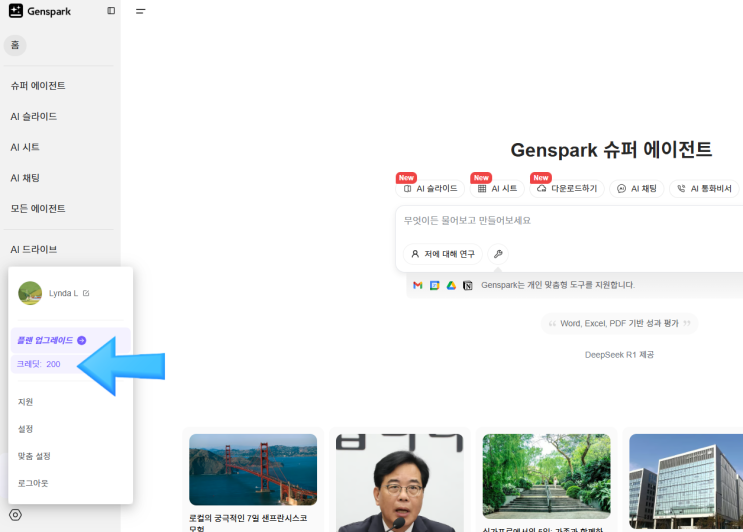
Task: Click the AI 통화비서 chip
Action: click(704, 189)
